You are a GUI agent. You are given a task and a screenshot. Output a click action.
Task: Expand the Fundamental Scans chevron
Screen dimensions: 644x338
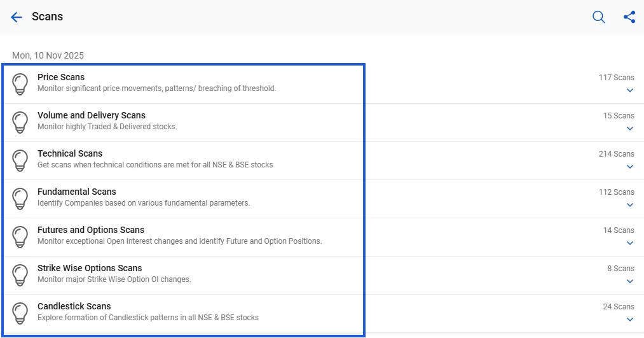coord(629,205)
